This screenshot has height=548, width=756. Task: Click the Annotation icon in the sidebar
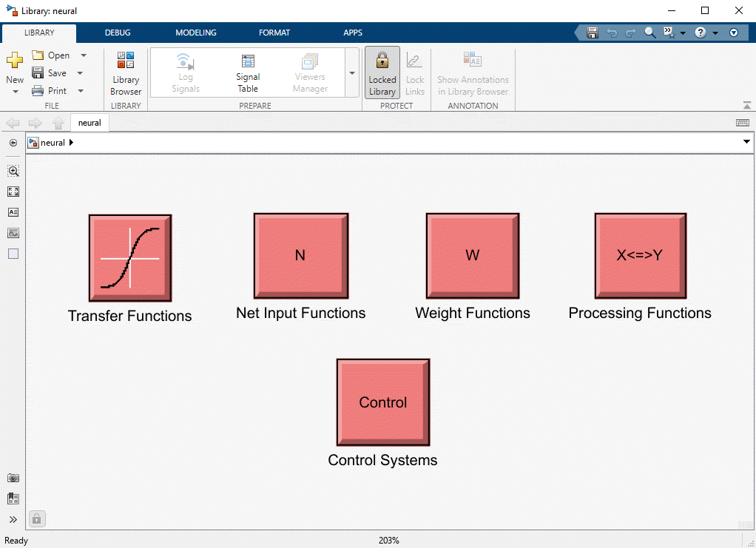click(x=13, y=212)
